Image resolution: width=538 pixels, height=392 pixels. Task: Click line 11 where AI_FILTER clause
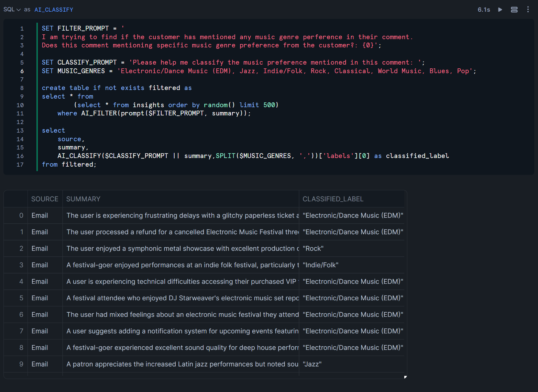pyautogui.click(x=154, y=113)
